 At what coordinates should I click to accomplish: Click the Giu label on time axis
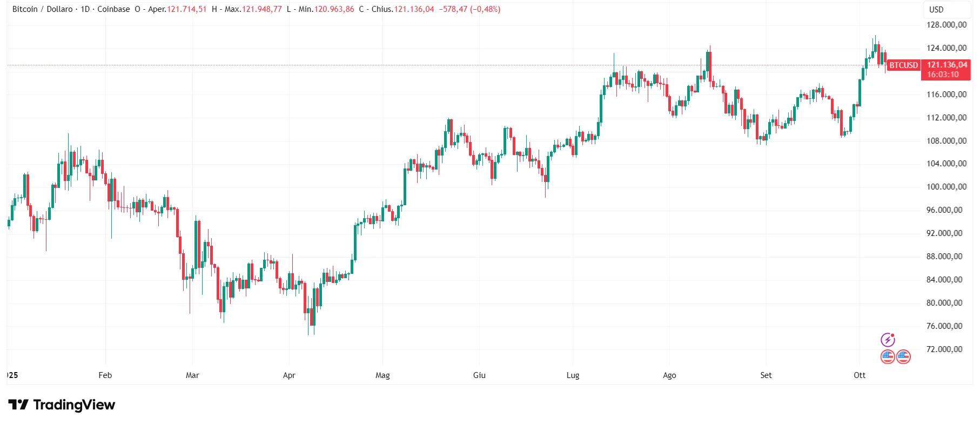[479, 375]
